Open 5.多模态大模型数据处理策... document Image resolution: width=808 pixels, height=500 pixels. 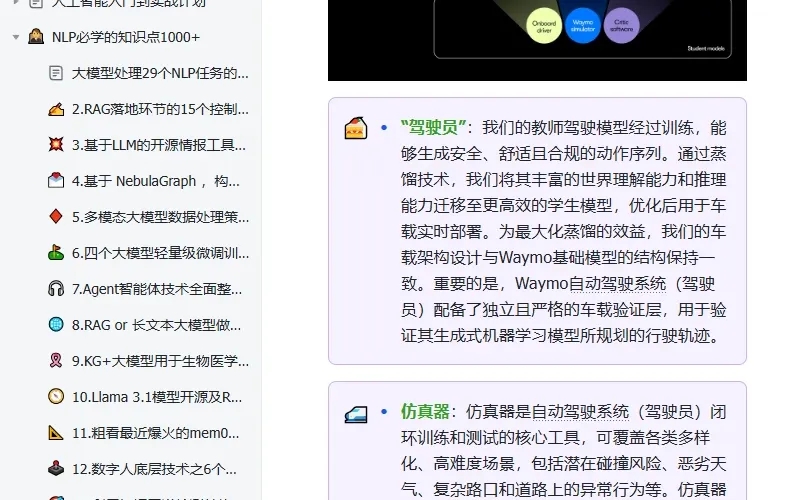point(160,217)
